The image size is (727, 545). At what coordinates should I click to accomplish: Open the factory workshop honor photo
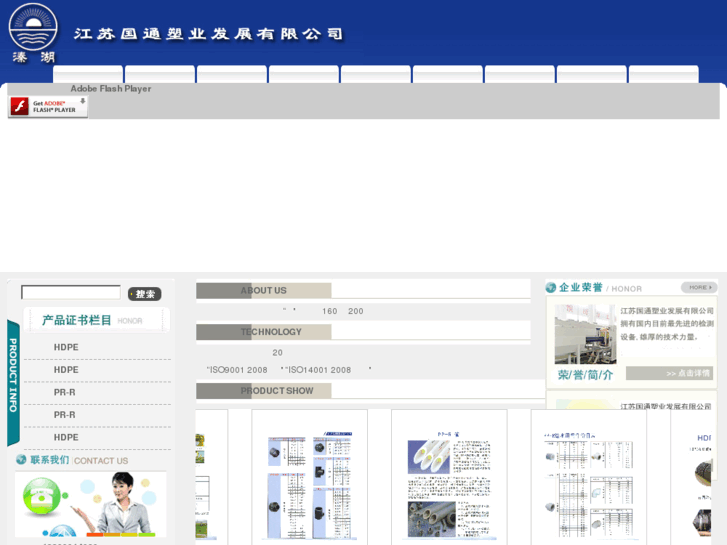click(x=586, y=334)
